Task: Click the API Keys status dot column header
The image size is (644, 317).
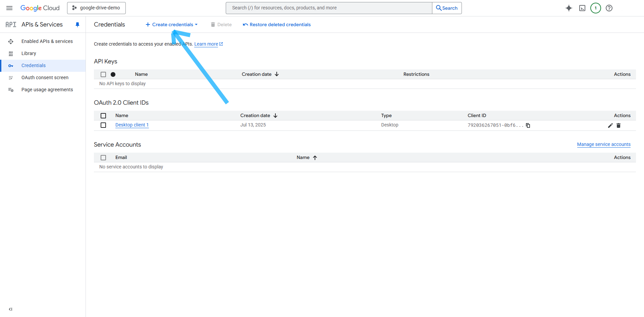Action: (113, 74)
